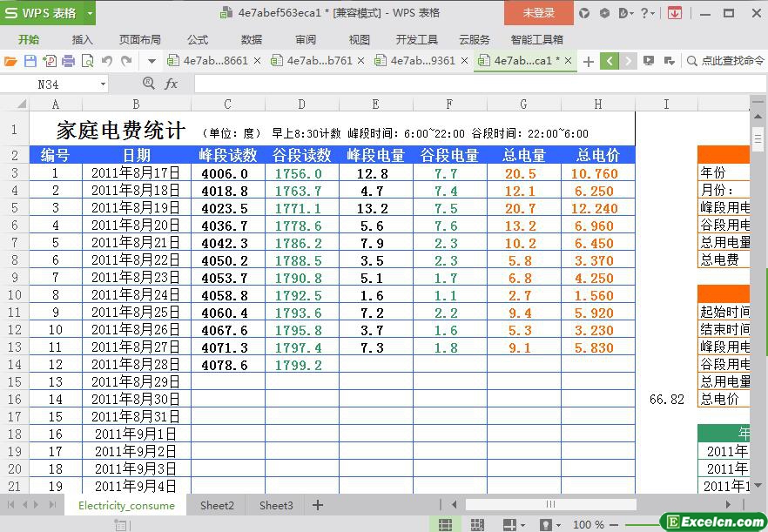Click the 未登录 login button
This screenshot has width=768, height=532.
click(538, 13)
